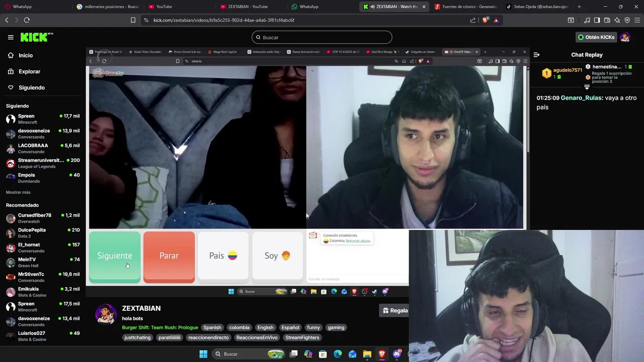Open Windows Start button

[x=203, y=354]
